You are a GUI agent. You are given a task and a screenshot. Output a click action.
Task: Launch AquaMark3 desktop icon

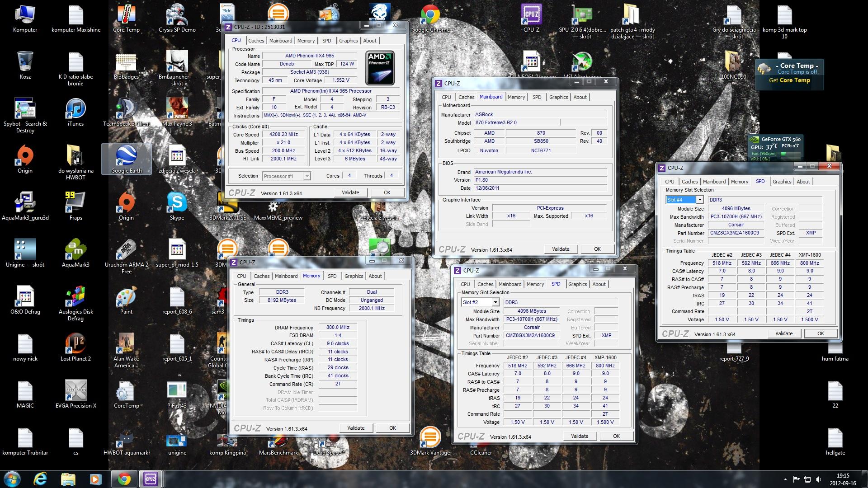[75, 254]
